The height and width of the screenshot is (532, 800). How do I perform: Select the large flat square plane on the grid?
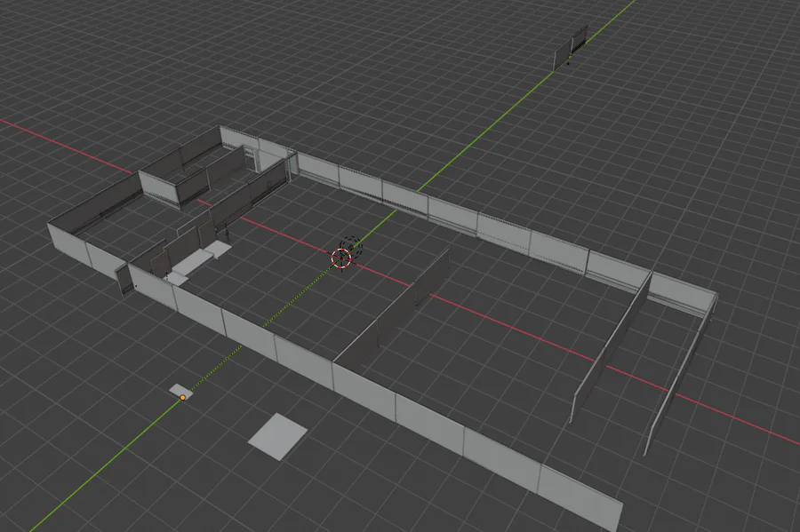[x=277, y=437]
